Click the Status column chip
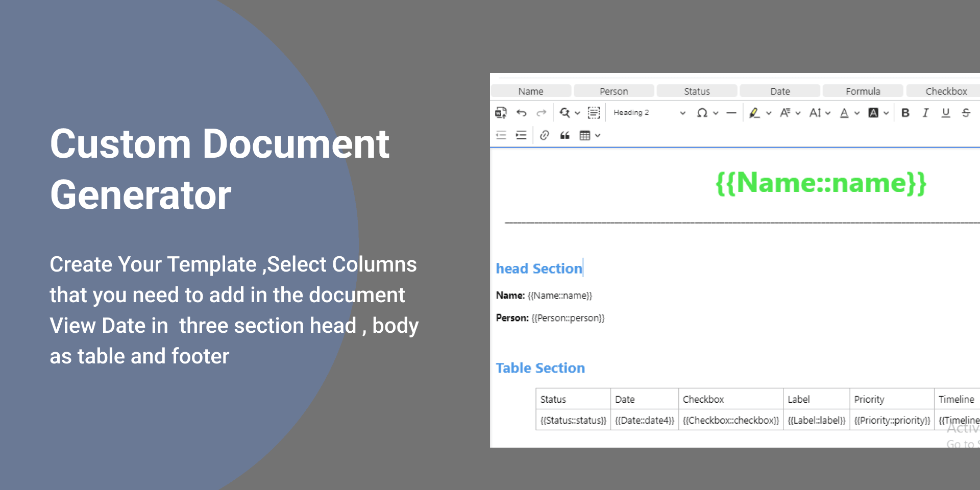 click(697, 91)
